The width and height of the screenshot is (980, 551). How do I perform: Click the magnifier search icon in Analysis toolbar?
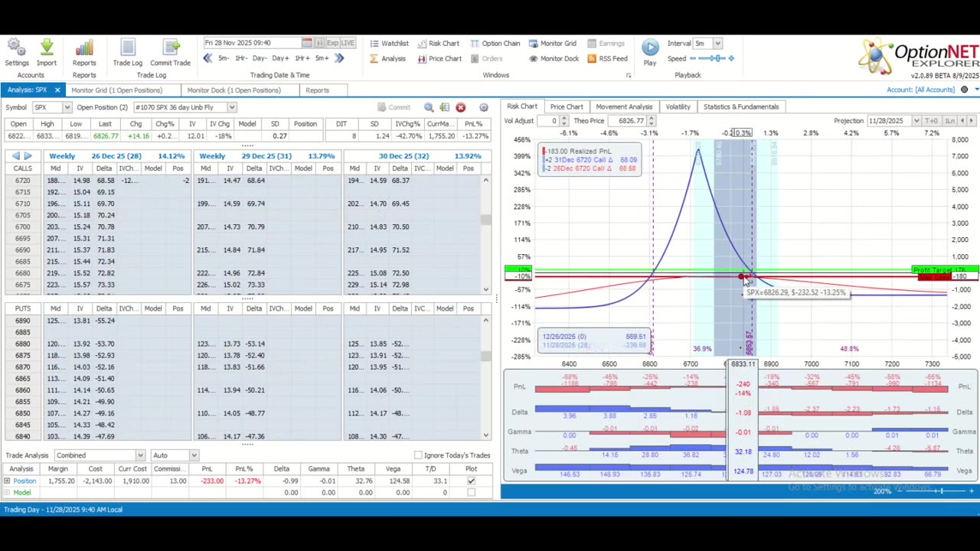click(429, 107)
